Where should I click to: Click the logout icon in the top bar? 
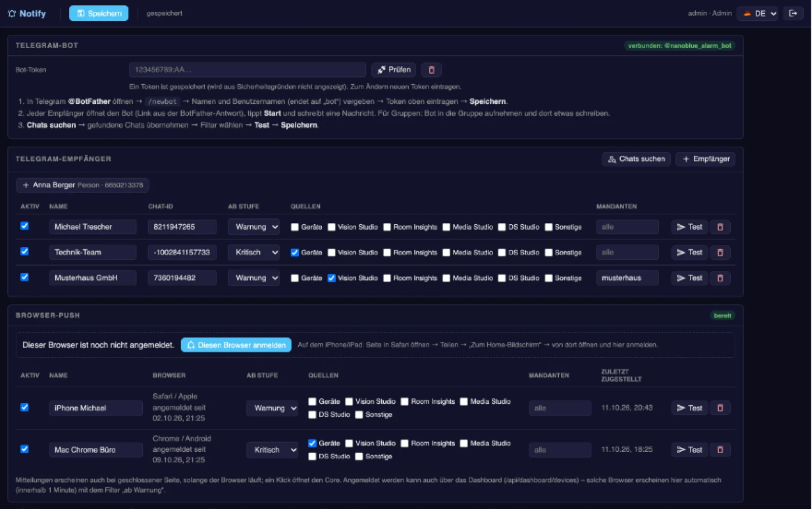(x=793, y=13)
